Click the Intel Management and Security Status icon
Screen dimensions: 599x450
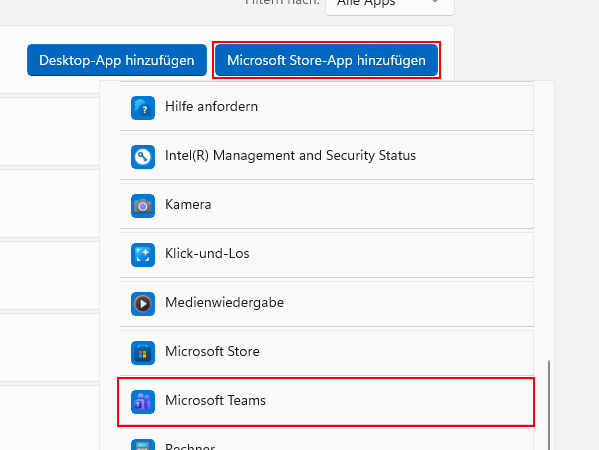coord(143,157)
